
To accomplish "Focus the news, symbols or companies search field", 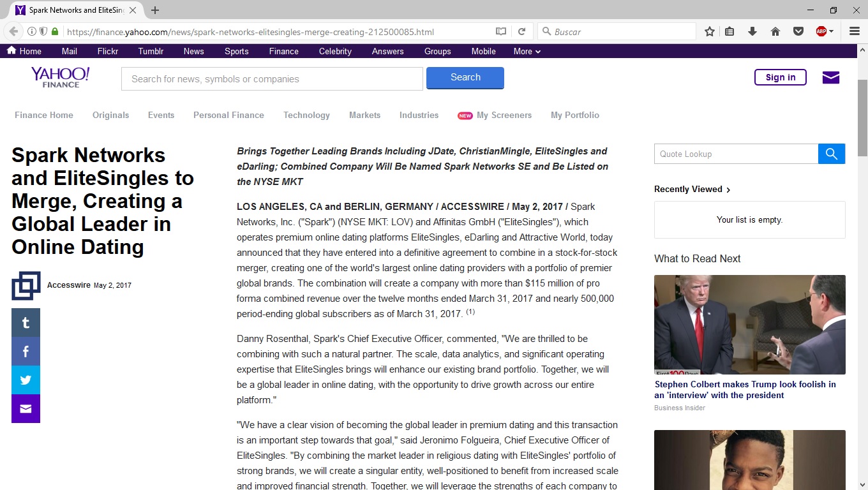I will coord(273,79).
